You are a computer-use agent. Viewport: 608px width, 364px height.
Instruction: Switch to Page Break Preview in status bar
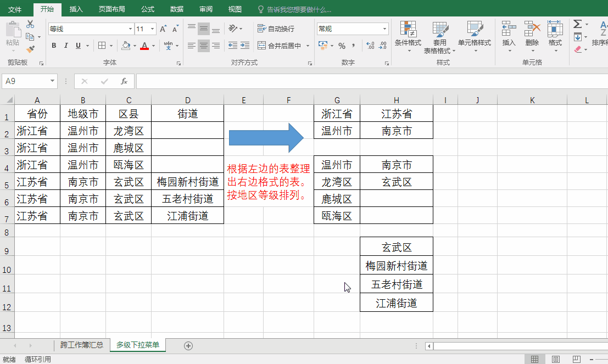point(577,360)
